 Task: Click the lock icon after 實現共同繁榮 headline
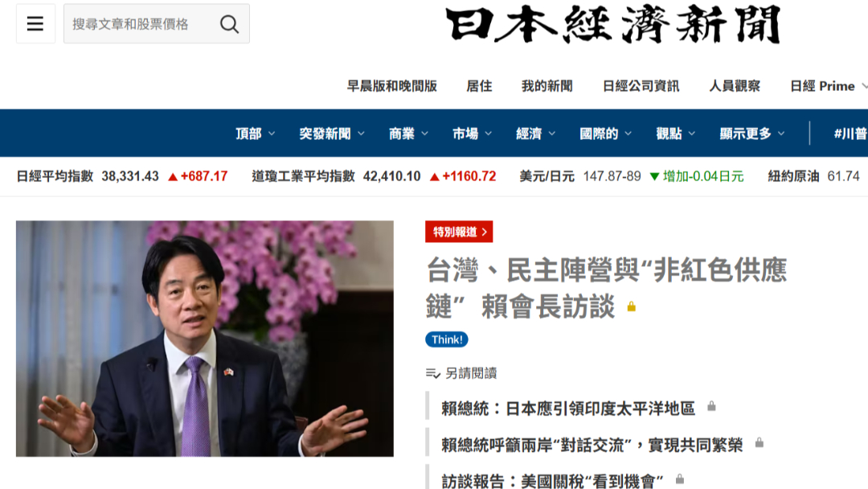[759, 442]
